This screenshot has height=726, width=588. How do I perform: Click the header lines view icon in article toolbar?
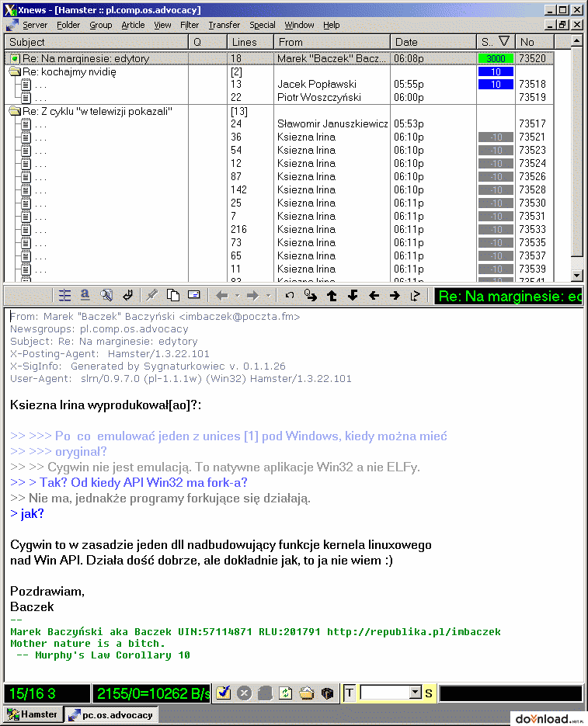pyautogui.click(x=64, y=295)
